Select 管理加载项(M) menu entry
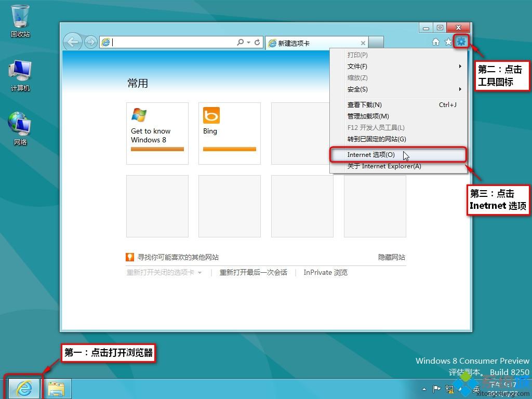Viewport: 532px width, 399px height. (x=398, y=116)
